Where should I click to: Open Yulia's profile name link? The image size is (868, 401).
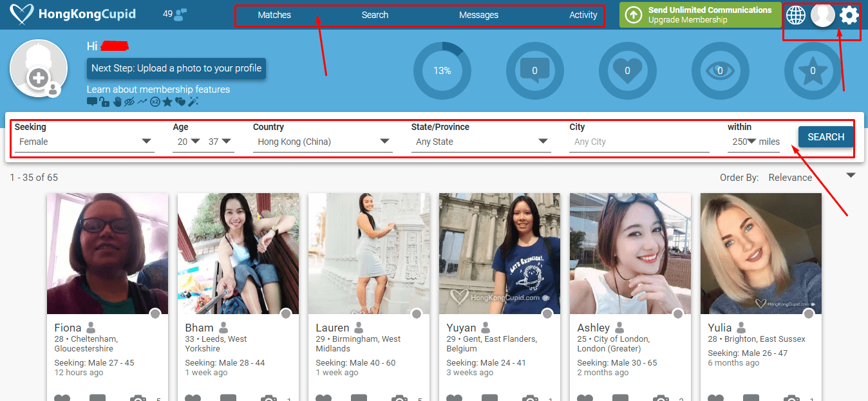click(720, 328)
